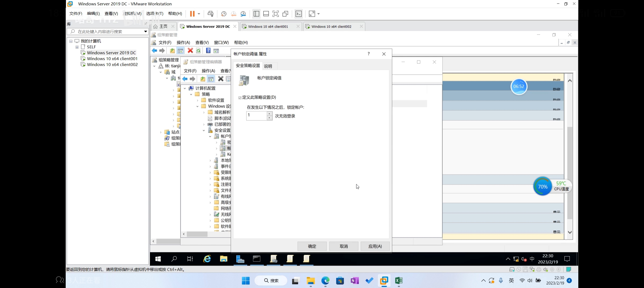This screenshot has height=288, width=644.
Task: Collapse the 策略 folder node
Action: (x=191, y=94)
